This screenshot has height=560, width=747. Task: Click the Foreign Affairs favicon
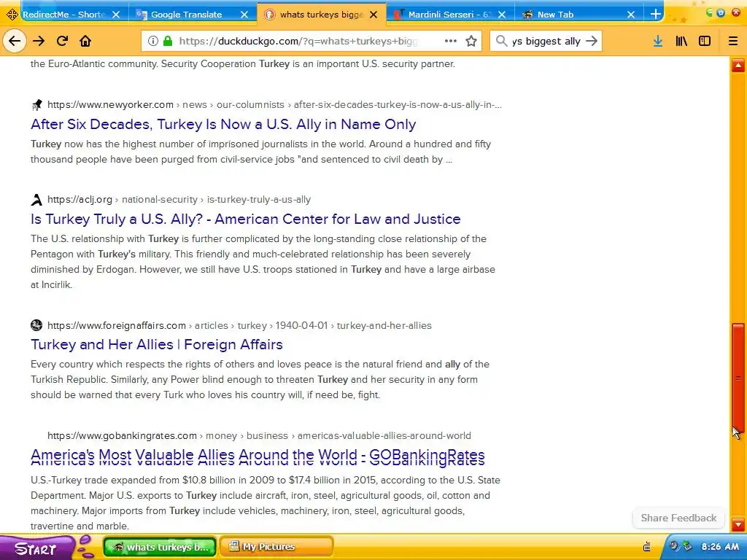tap(36, 325)
